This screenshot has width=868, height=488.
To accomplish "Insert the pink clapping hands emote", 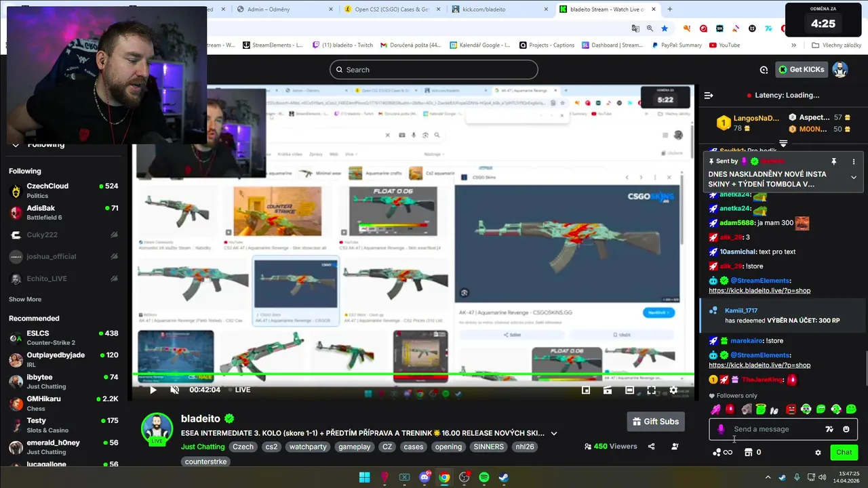I will (715, 409).
